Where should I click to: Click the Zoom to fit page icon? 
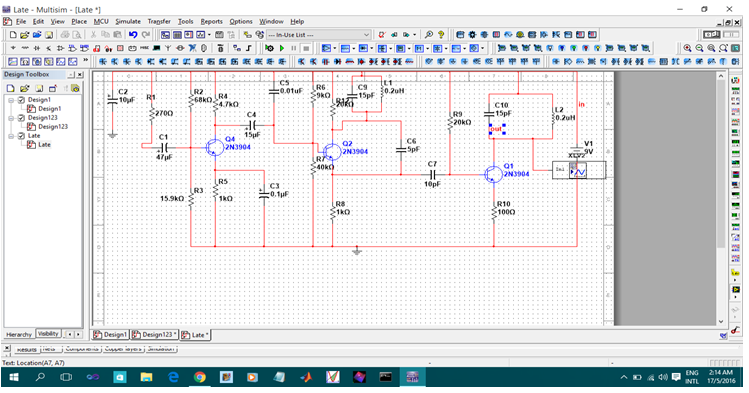723,48
